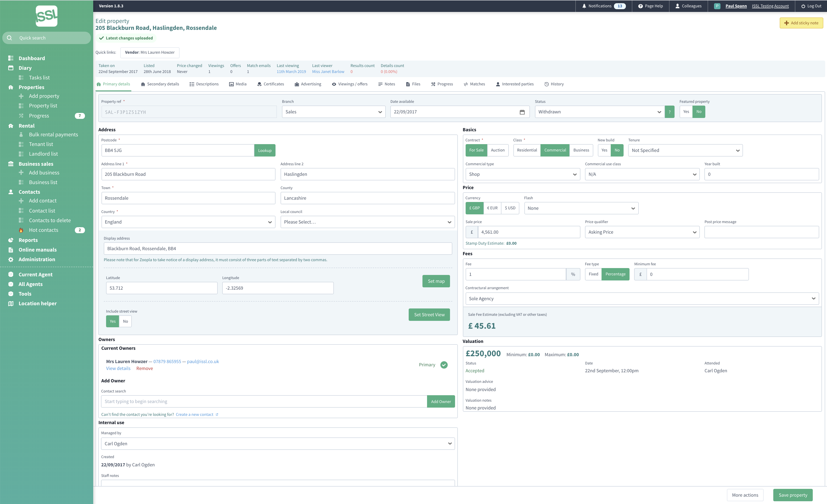The width and height of the screenshot is (827, 504).
Task: Click the Quick search magnifier icon
Action: click(9, 38)
